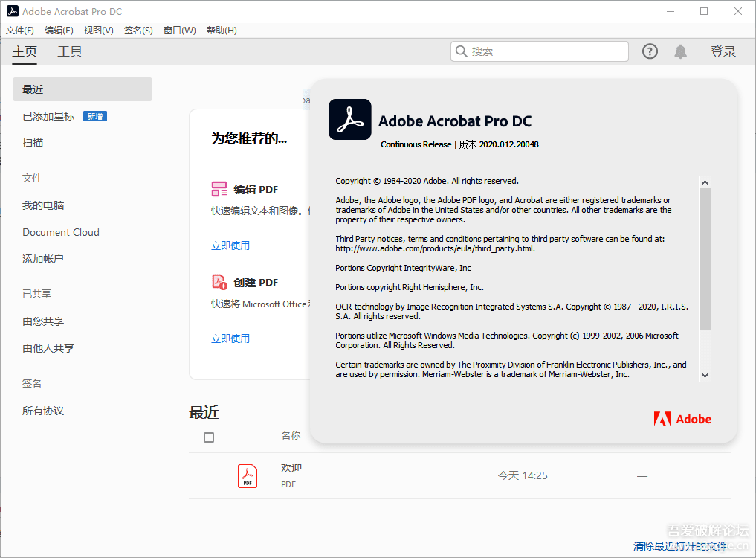This screenshot has height=558, width=756.
Task: Click the Create PDF red icon
Action: pyautogui.click(x=219, y=282)
